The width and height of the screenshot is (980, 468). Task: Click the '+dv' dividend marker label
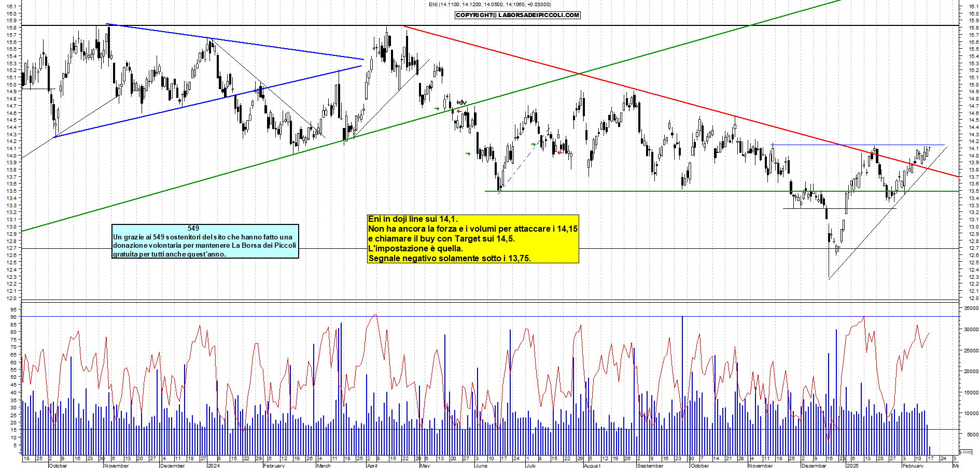(x=461, y=103)
